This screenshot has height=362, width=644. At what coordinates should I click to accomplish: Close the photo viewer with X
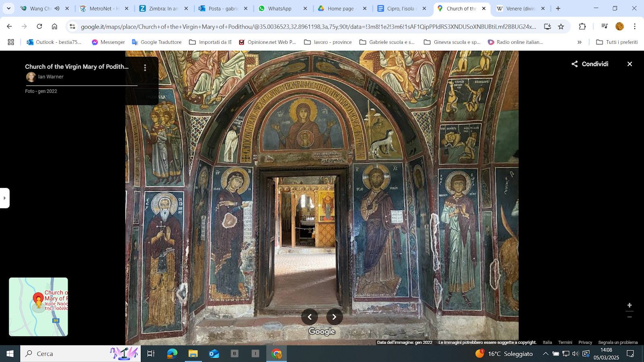[630, 64]
